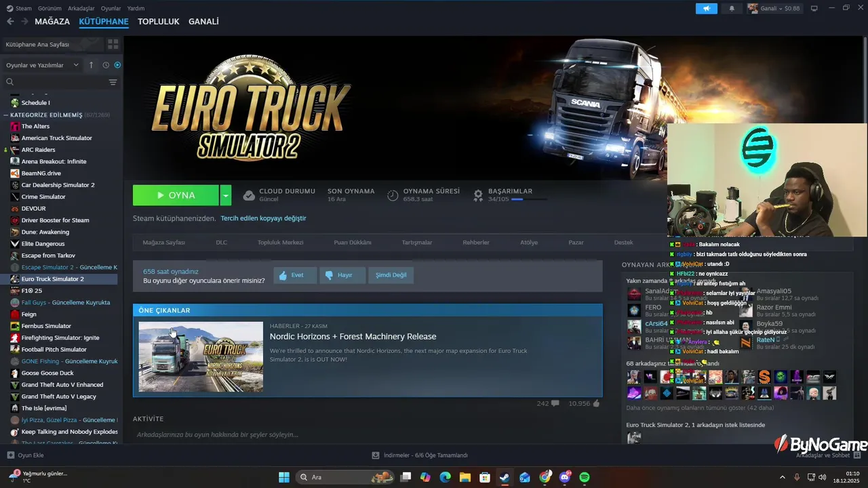Open the Yardım menu
This screenshot has width=868, height=488.
(136, 8)
